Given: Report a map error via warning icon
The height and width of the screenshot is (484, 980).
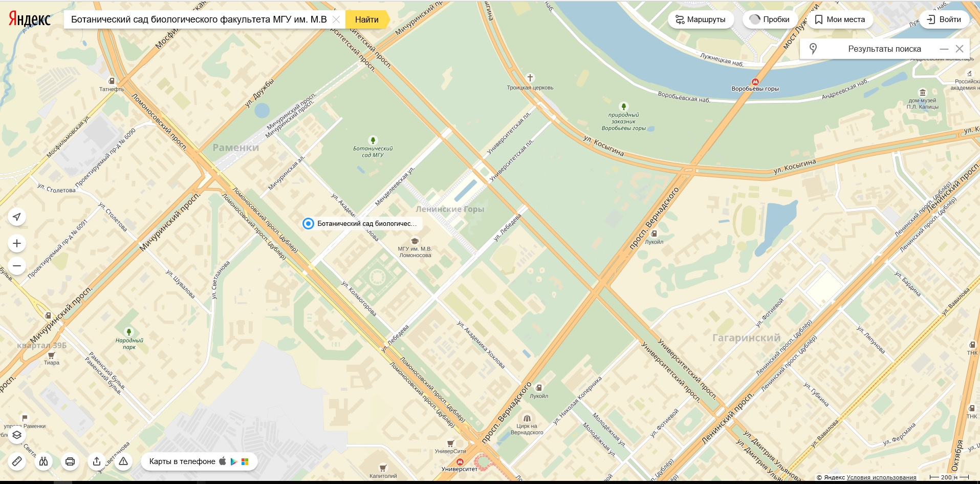Looking at the screenshot, I should click(123, 461).
